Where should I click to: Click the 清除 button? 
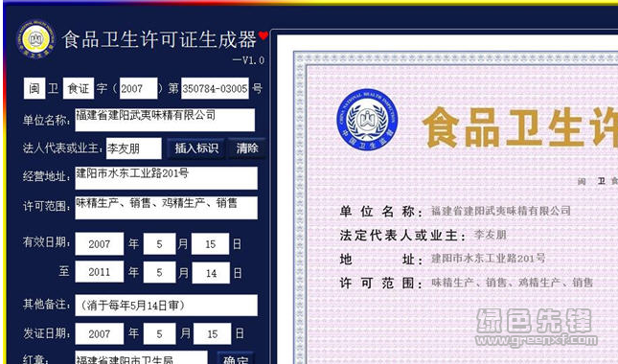(247, 148)
